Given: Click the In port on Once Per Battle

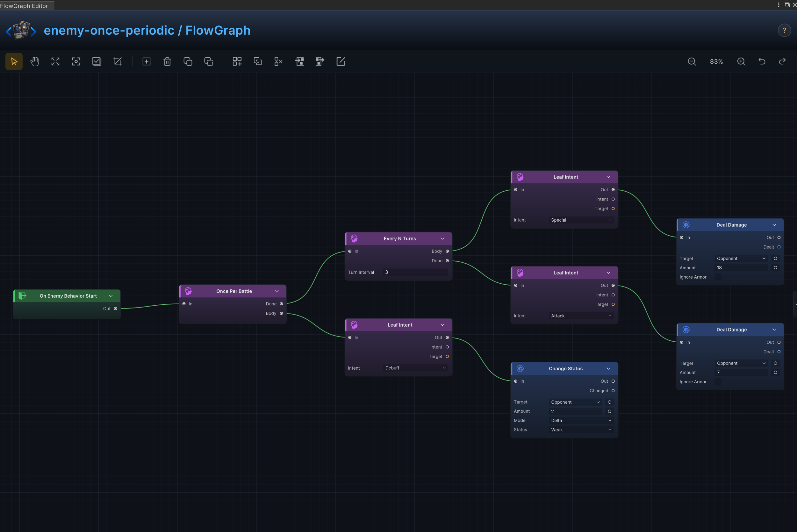Looking at the screenshot, I should tap(184, 304).
